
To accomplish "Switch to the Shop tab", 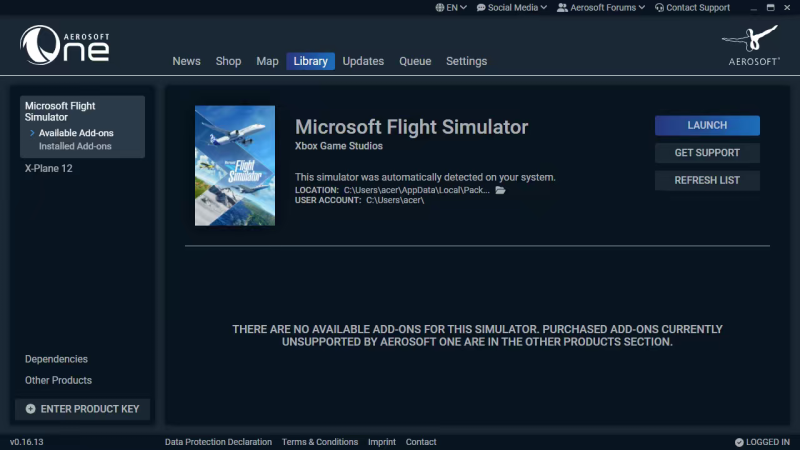I will pyautogui.click(x=228, y=61).
